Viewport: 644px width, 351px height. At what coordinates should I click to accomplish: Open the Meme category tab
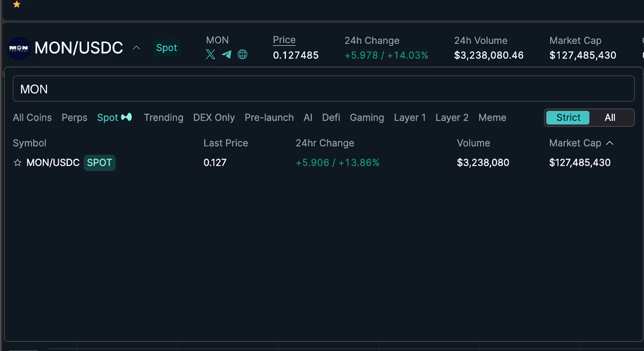[x=492, y=118]
